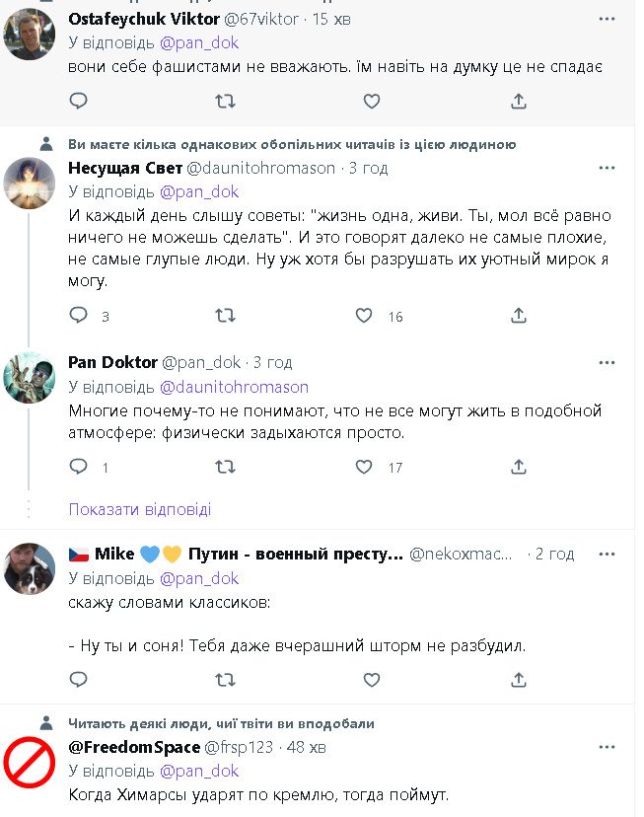This screenshot has width=644, height=817.
Task: Share Pan Doktor's reply tweet
Action: click(518, 467)
